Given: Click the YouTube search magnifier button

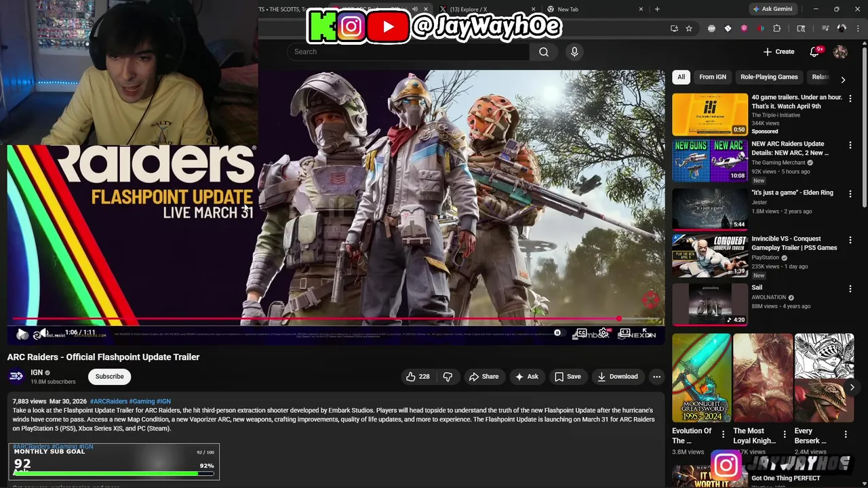Looking at the screenshot, I should point(543,52).
